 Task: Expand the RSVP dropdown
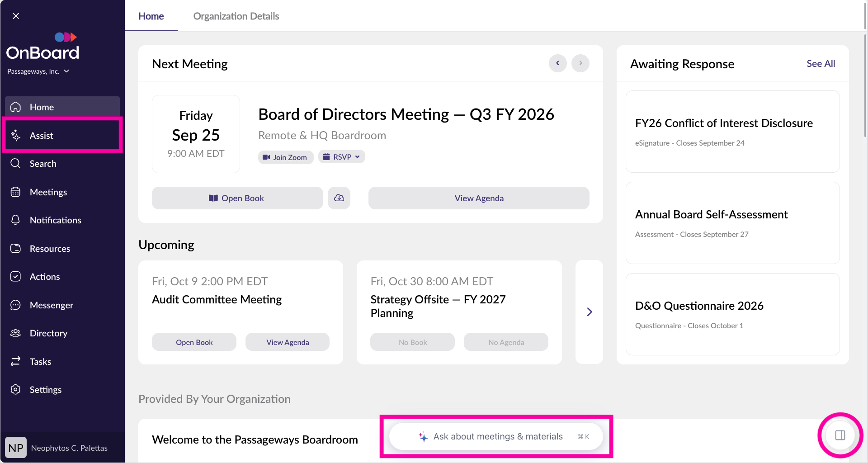342,157
